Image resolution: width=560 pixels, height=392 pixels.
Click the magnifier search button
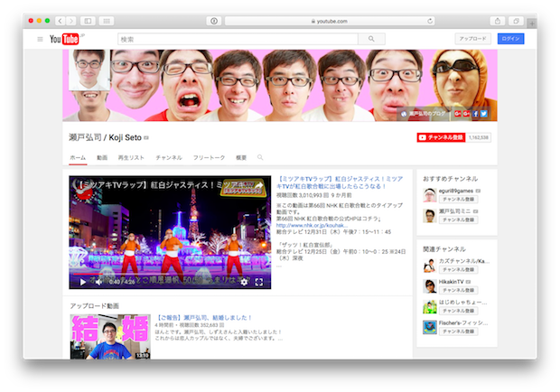[371, 39]
